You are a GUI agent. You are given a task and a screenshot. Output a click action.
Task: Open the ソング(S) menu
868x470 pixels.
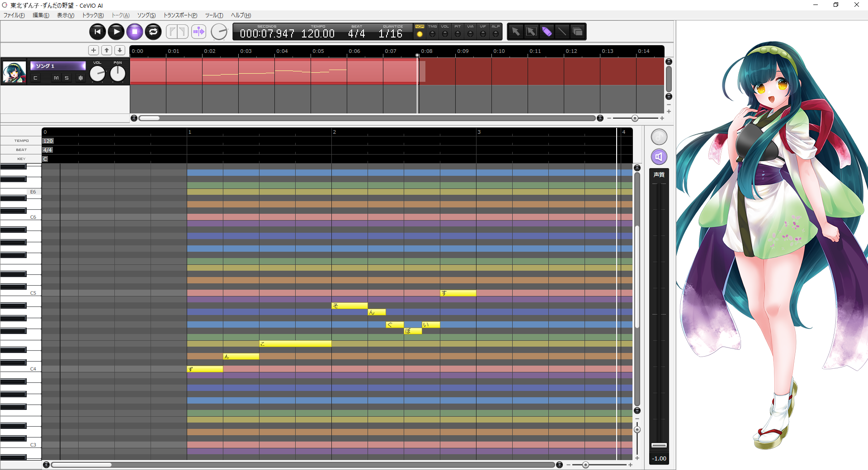point(146,15)
